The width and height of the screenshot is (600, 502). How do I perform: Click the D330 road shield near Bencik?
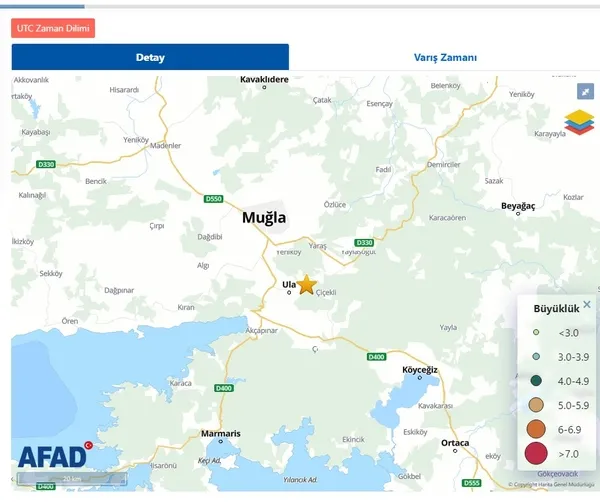46,165
